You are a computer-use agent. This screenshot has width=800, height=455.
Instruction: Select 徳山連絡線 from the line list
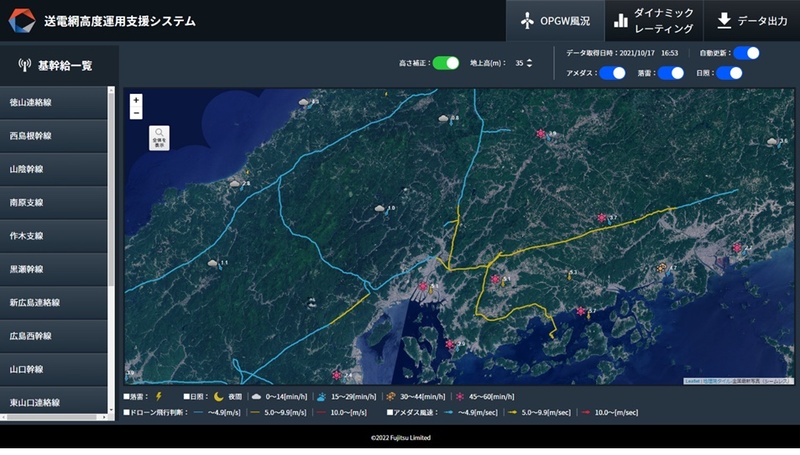pos(54,102)
